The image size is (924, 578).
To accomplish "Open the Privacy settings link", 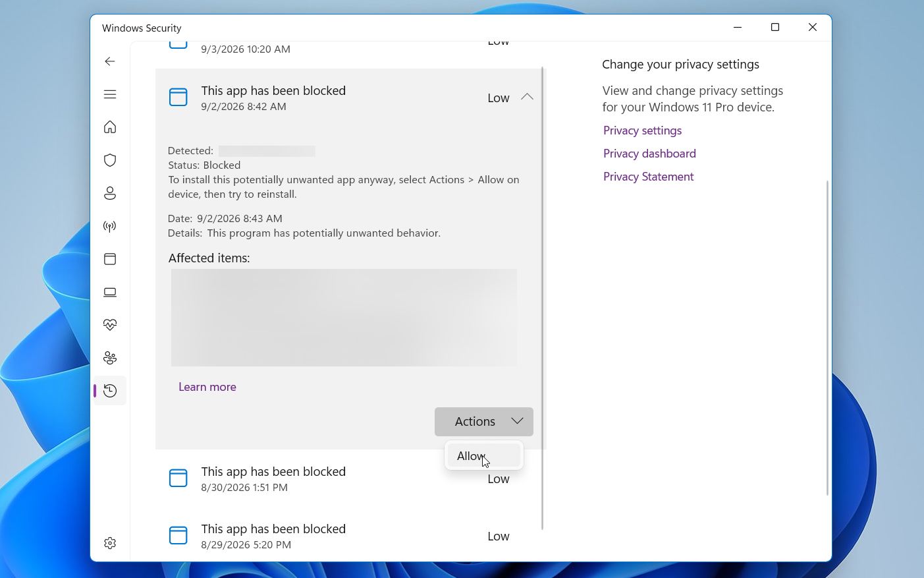I will tap(643, 130).
